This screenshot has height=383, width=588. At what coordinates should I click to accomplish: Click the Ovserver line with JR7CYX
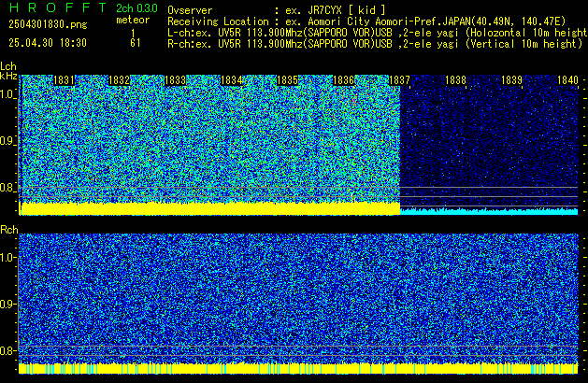click(277, 10)
